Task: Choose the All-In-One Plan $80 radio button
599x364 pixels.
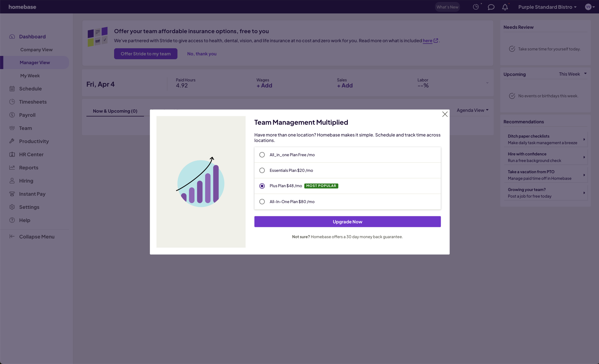Action: 262,202
